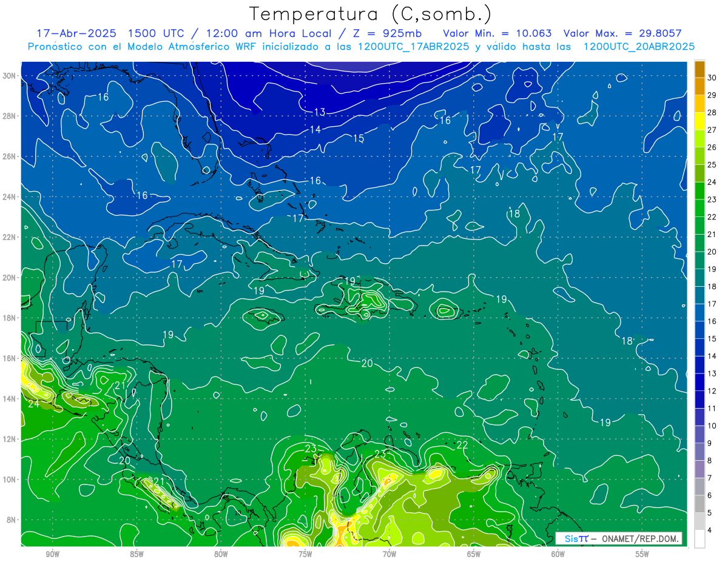Screen dimensions: 728x562
Task: Click the contour label 20 near 16N latitude
Action: pos(367,364)
